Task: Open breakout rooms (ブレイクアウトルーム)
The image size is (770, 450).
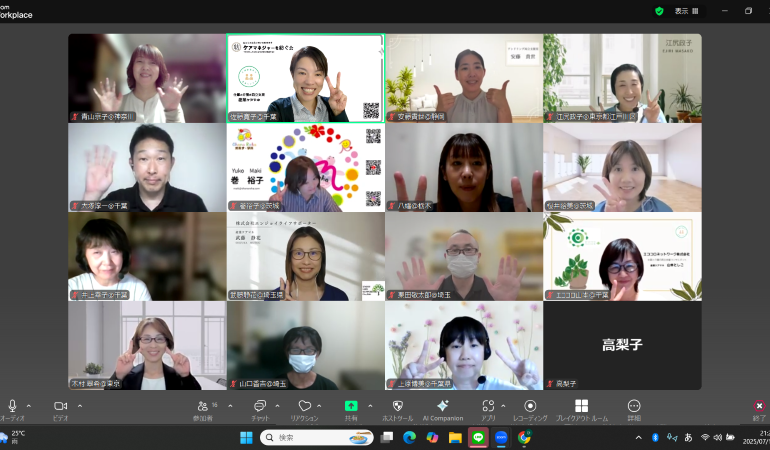Action: point(581,406)
